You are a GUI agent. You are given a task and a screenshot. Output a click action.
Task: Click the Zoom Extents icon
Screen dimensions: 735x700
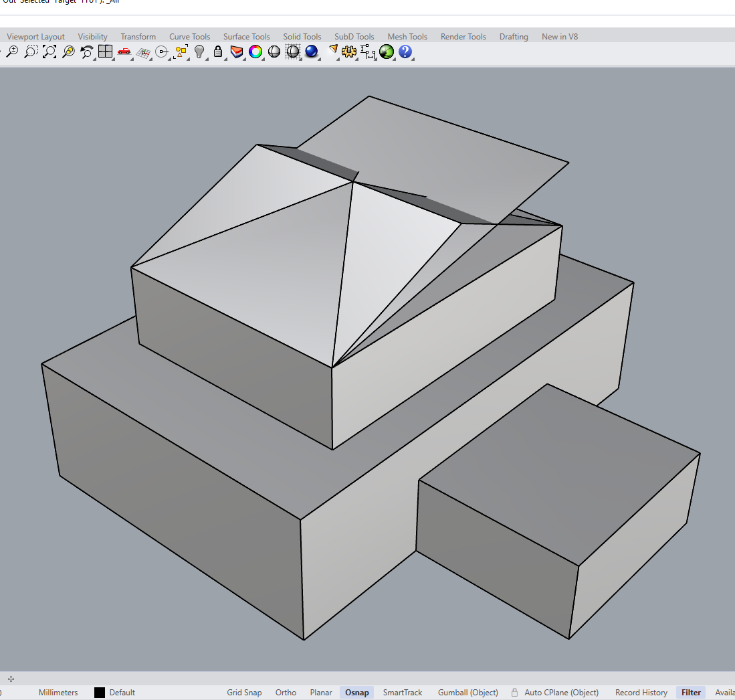49,52
